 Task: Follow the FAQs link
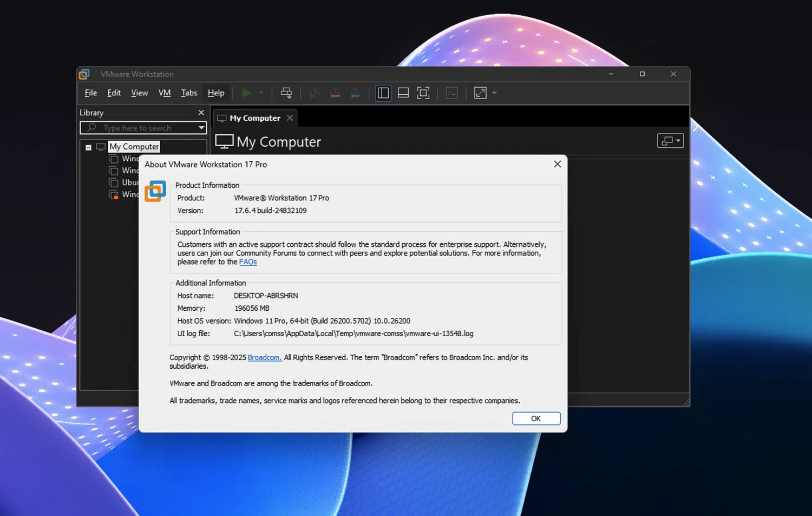point(248,262)
